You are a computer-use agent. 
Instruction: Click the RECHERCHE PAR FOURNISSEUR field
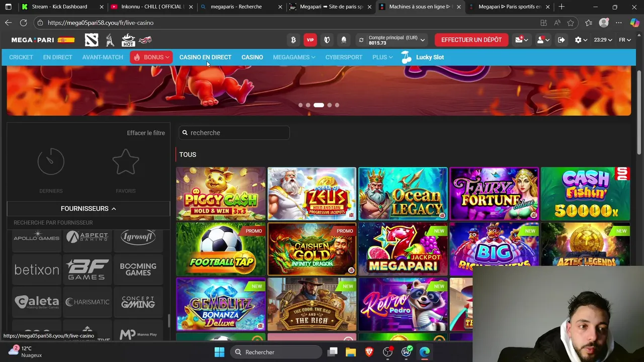[x=89, y=223]
